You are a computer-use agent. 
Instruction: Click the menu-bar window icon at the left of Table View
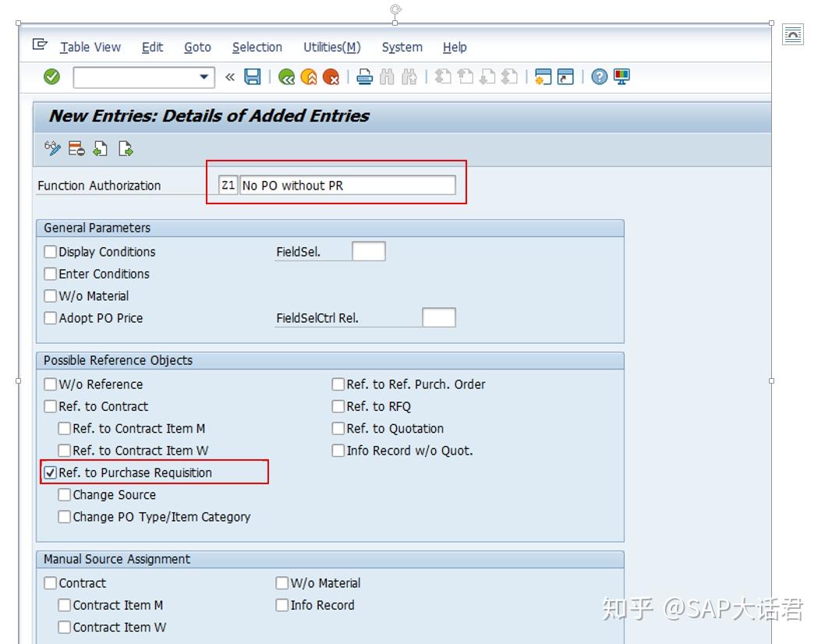pos(40,44)
